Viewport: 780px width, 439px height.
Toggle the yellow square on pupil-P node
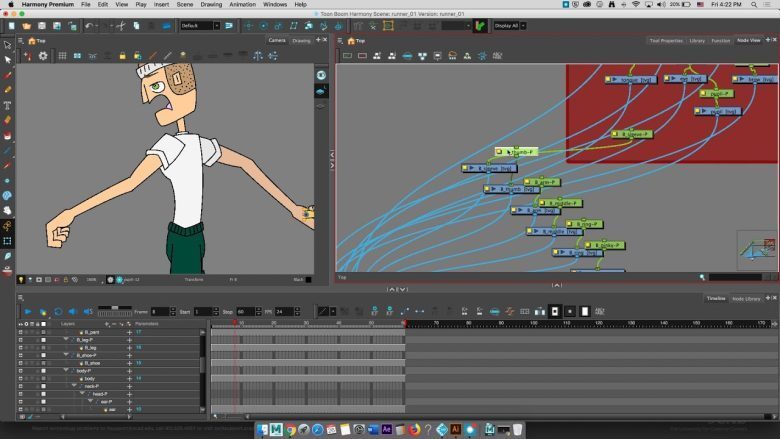click(703, 93)
